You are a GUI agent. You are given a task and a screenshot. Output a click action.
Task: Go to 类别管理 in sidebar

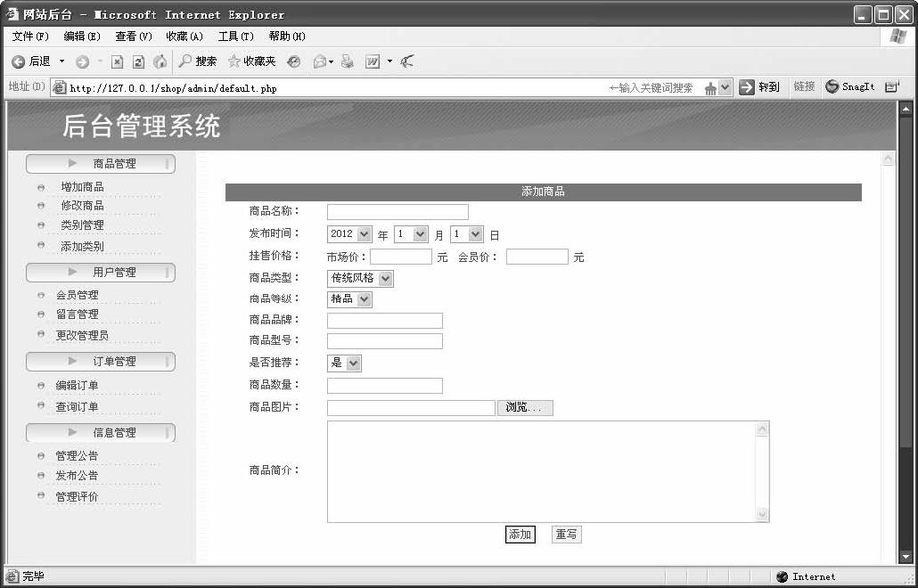click(83, 225)
